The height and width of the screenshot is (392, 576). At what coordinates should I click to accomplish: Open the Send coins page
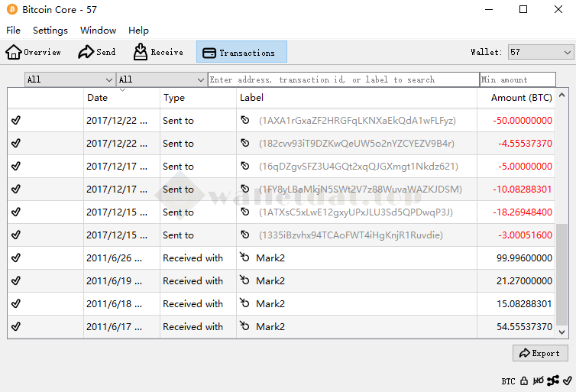[x=97, y=52]
